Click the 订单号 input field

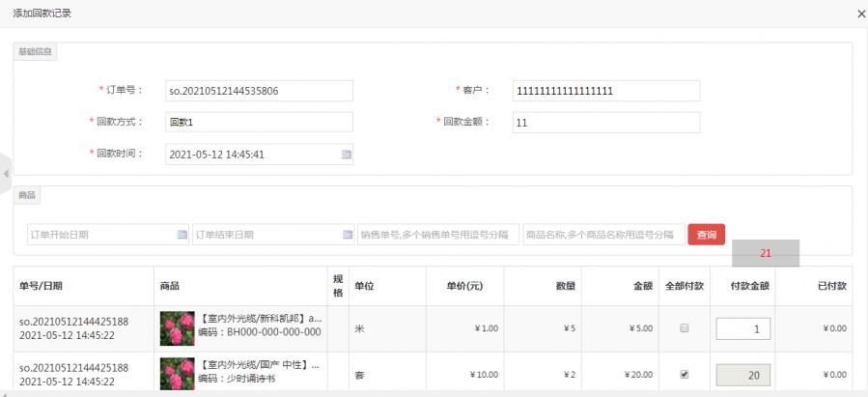[258, 91]
